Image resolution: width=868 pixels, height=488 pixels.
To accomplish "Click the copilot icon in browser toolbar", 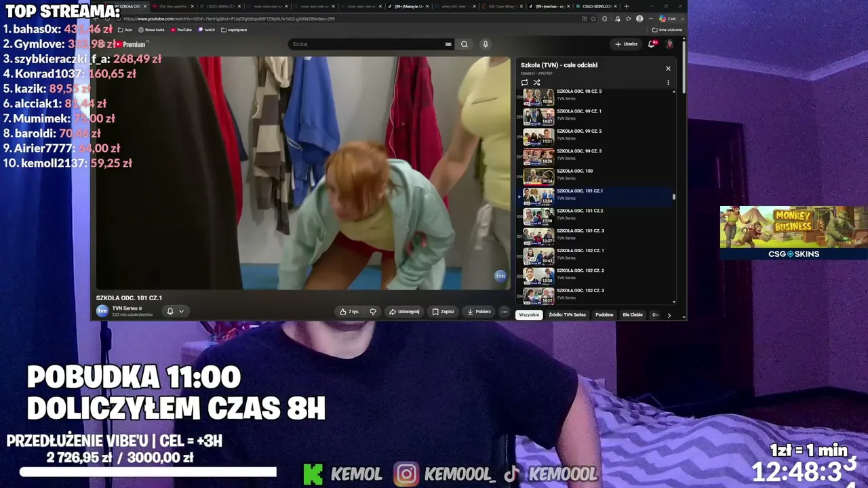I will click(x=663, y=18).
